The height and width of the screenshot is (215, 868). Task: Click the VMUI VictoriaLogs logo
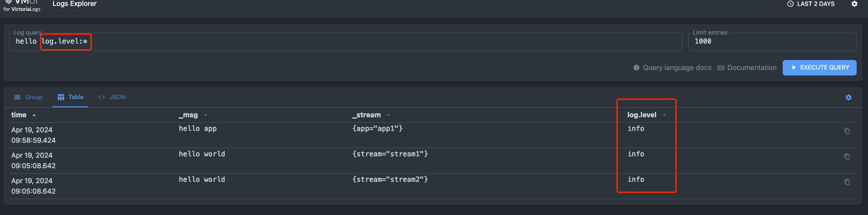[22, 5]
